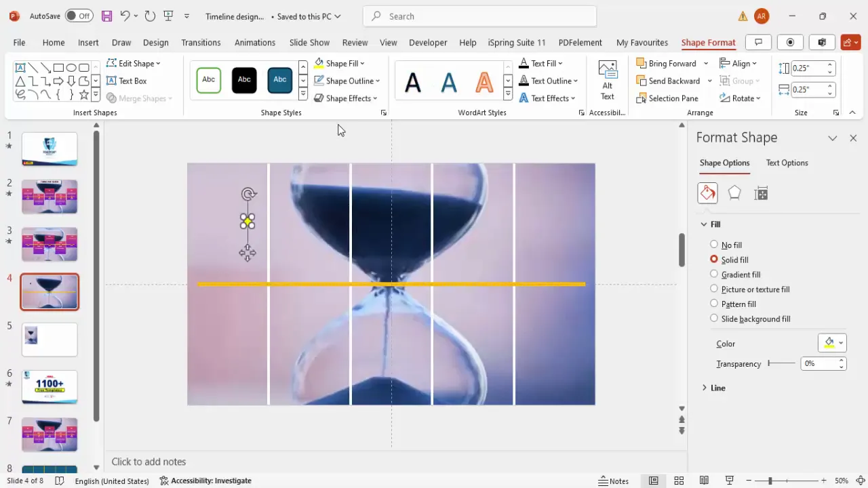Switch to Normal view in status bar
Screen dimensions: 868x488
653,481
